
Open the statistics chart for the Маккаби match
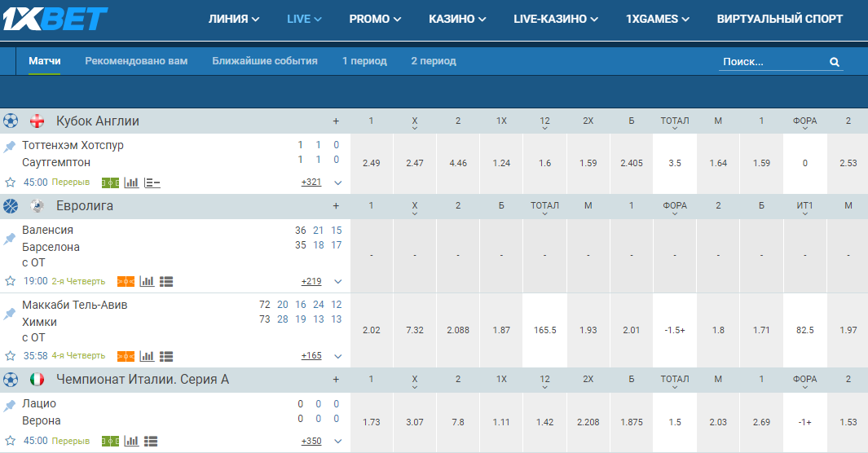[x=147, y=356]
